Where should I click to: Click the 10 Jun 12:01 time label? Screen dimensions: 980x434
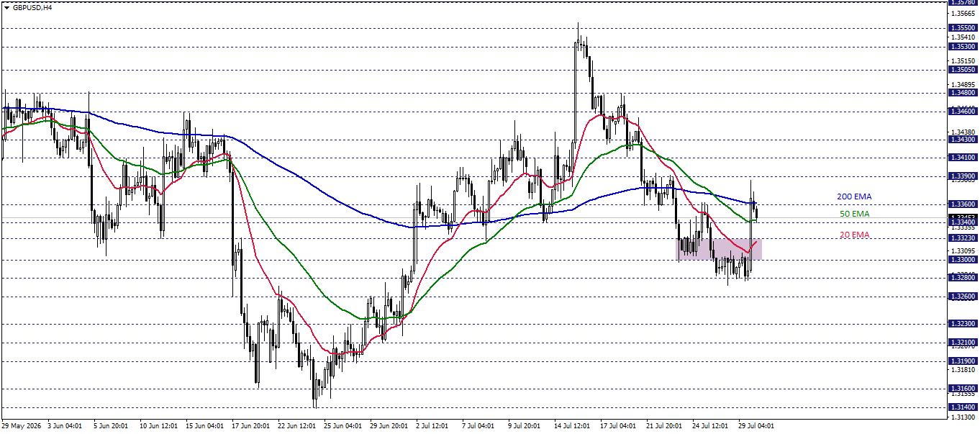159,426
